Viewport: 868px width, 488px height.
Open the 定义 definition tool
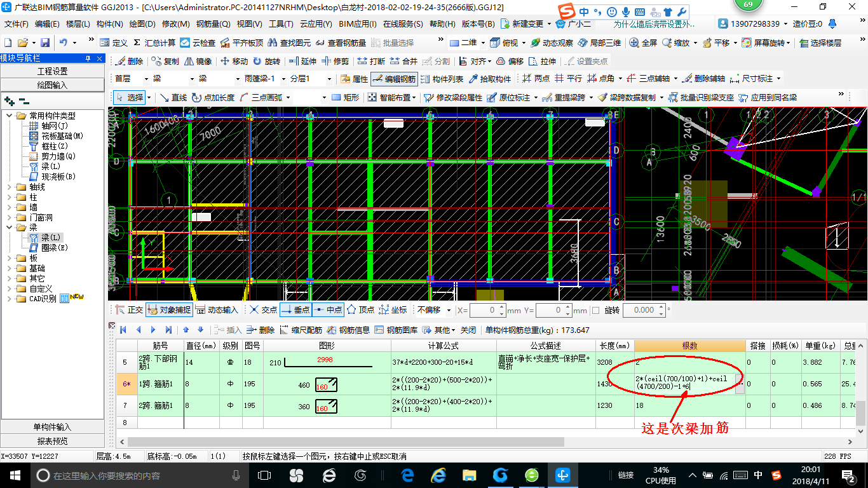coord(114,43)
